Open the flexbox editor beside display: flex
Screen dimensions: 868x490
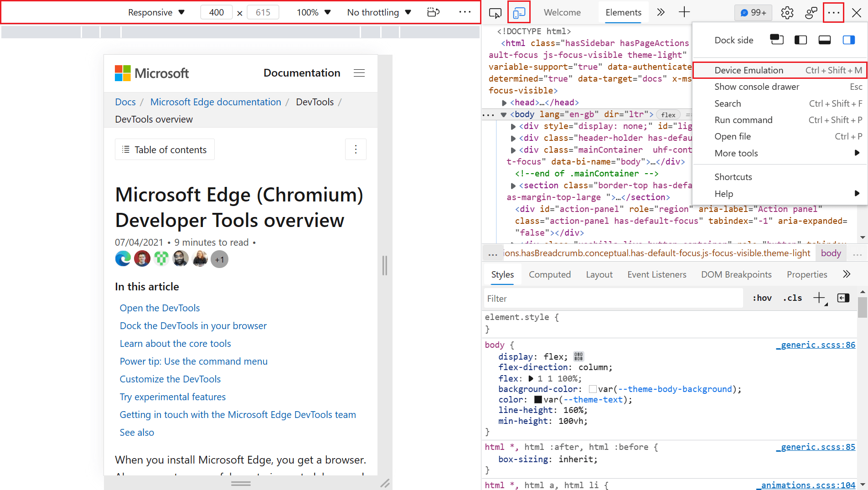(x=578, y=356)
